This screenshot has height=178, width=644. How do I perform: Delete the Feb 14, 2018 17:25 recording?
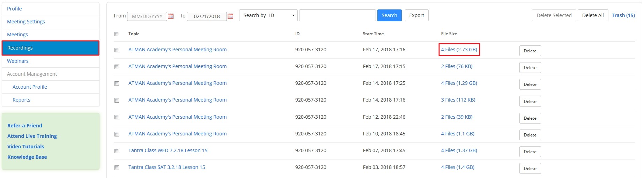(530, 84)
